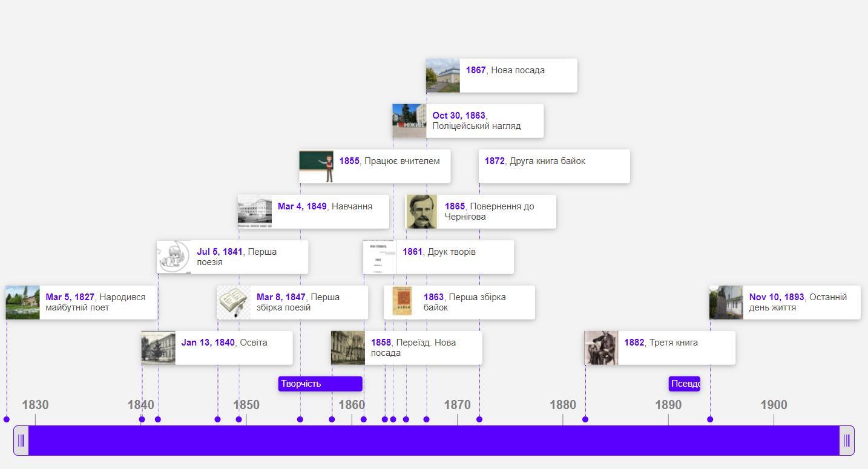Click the baby drawing on Jul 5, 1841 card
The image size is (868, 469).
[x=174, y=257]
